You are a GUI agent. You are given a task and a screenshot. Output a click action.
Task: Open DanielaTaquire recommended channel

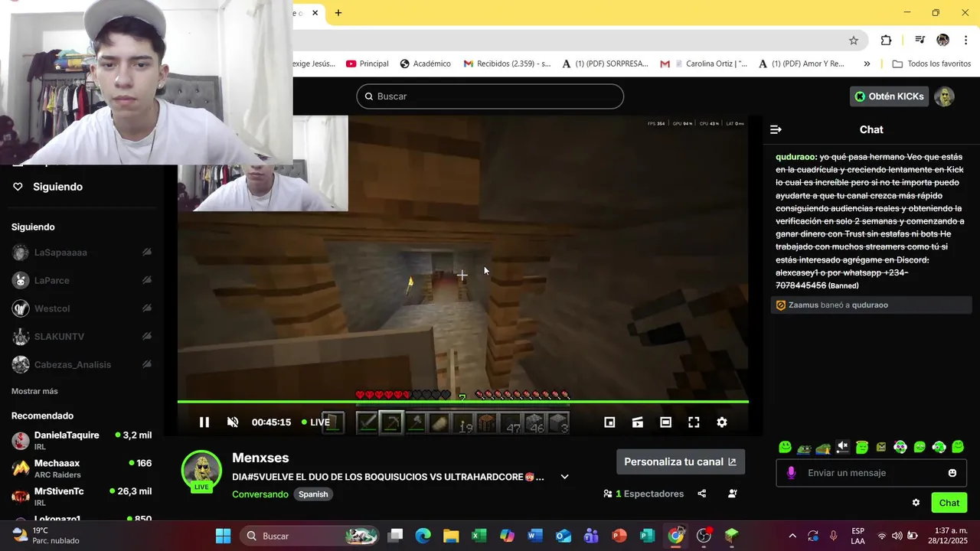coord(81,441)
